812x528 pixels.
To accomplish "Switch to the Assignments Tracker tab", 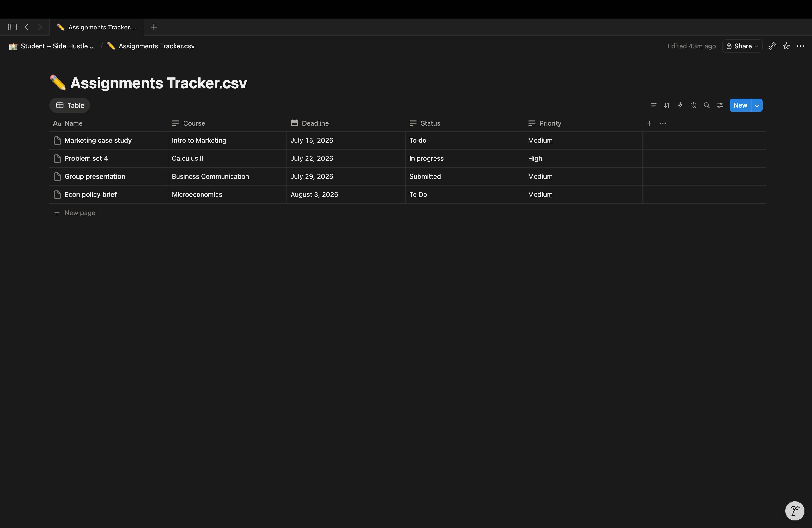I will pyautogui.click(x=97, y=27).
